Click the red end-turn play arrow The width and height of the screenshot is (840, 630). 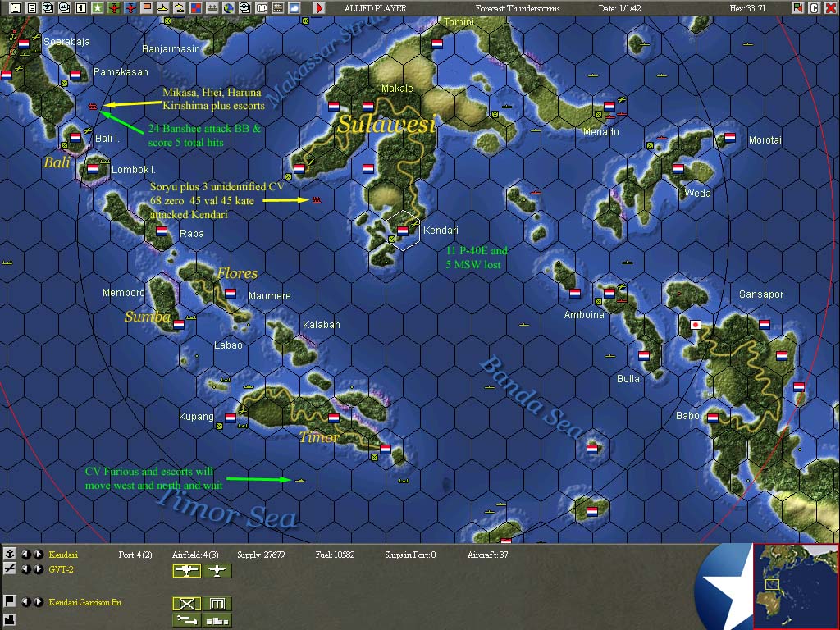pyautogui.click(x=319, y=8)
